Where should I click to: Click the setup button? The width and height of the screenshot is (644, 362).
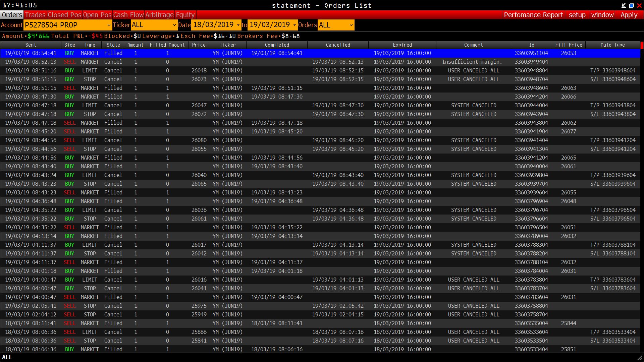click(577, 15)
